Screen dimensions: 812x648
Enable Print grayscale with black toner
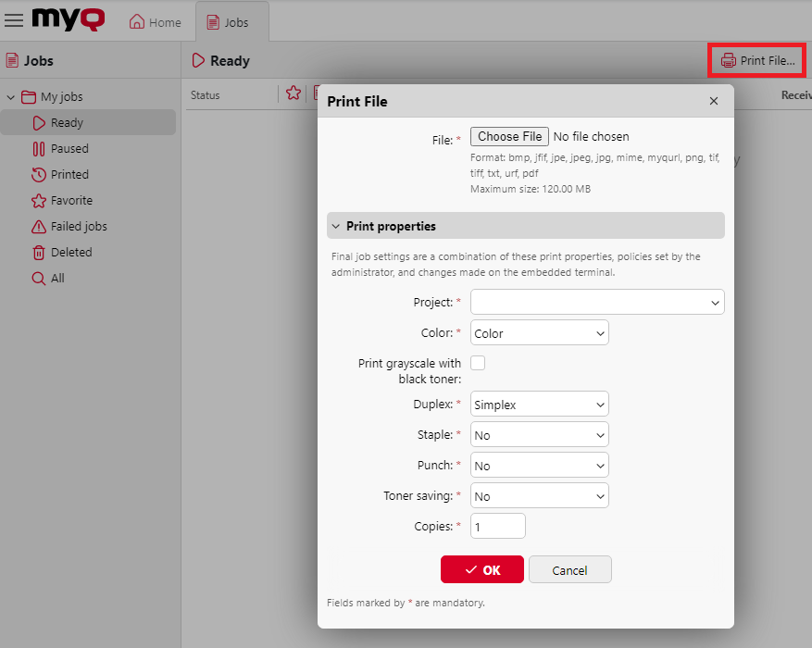pyautogui.click(x=477, y=363)
